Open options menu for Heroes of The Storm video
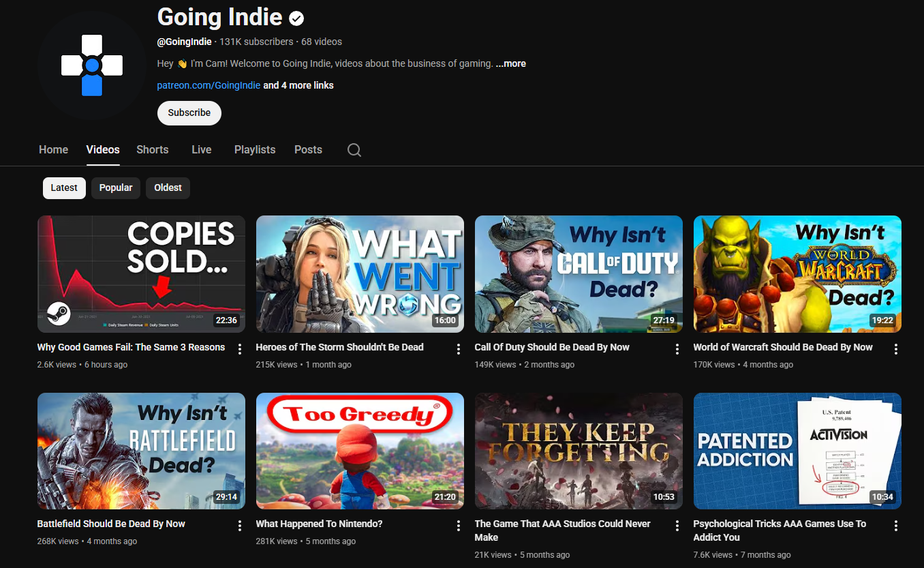 click(x=459, y=349)
